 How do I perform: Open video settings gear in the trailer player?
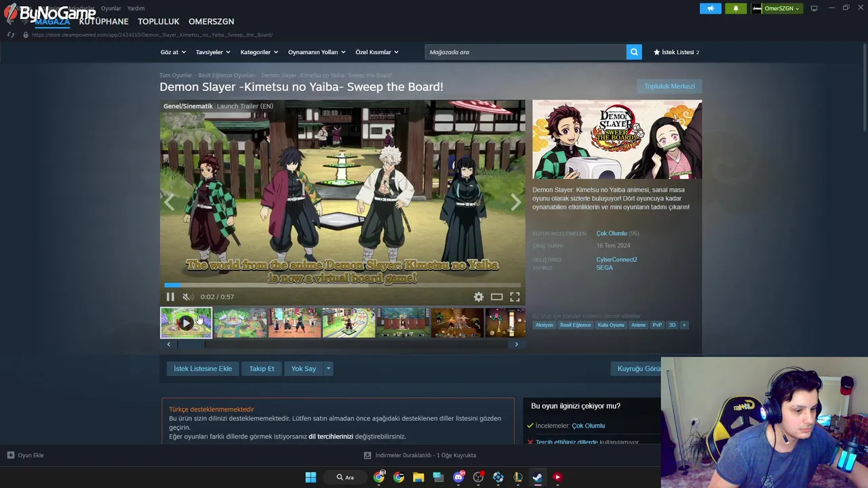(479, 297)
